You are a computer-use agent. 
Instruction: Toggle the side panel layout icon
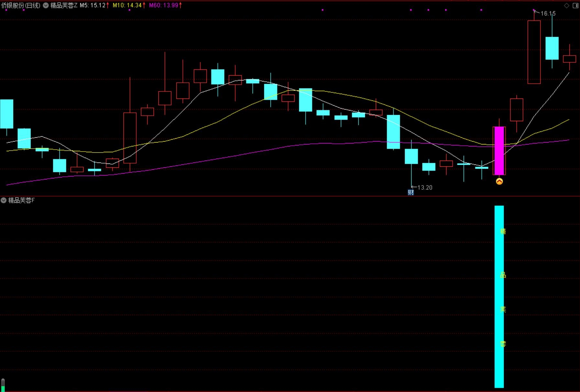pyautogui.click(x=575, y=5)
